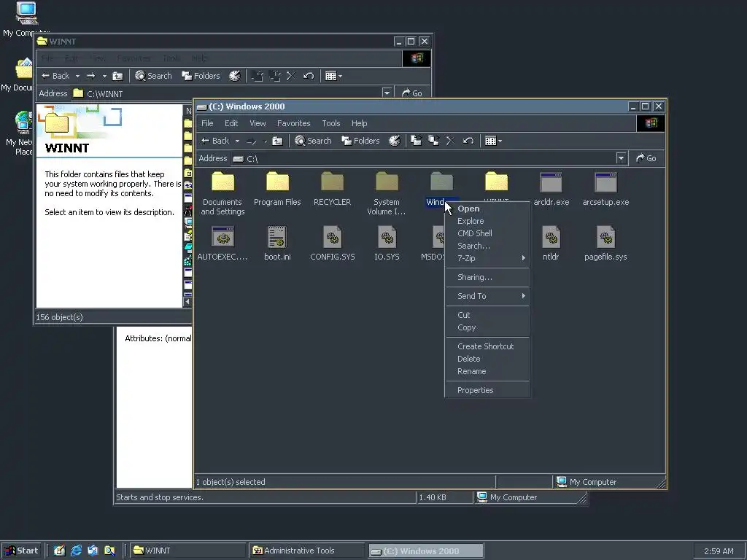This screenshot has width=747, height=560.
Task: Choose Create Shortcut from context menu
Action: tap(487, 346)
